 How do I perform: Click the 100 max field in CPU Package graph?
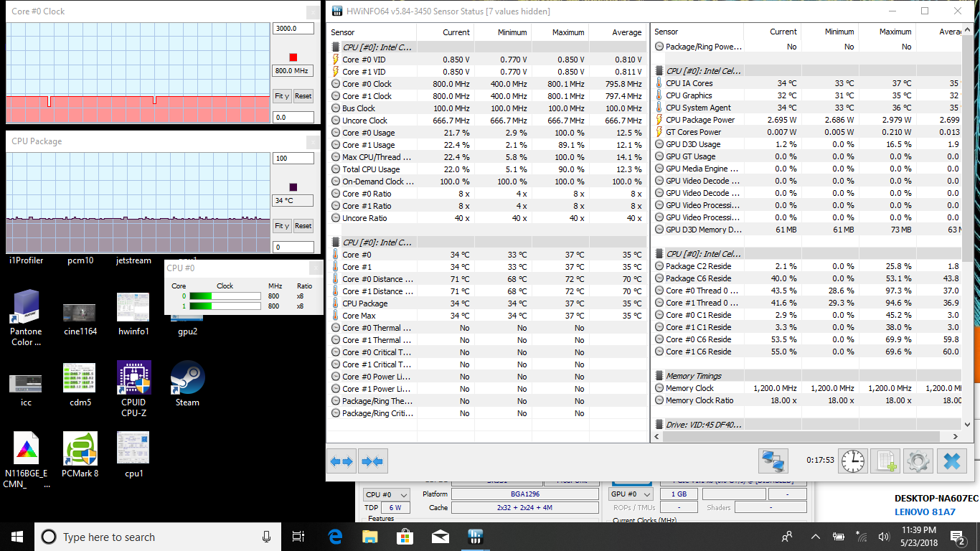tap(293, 158)
